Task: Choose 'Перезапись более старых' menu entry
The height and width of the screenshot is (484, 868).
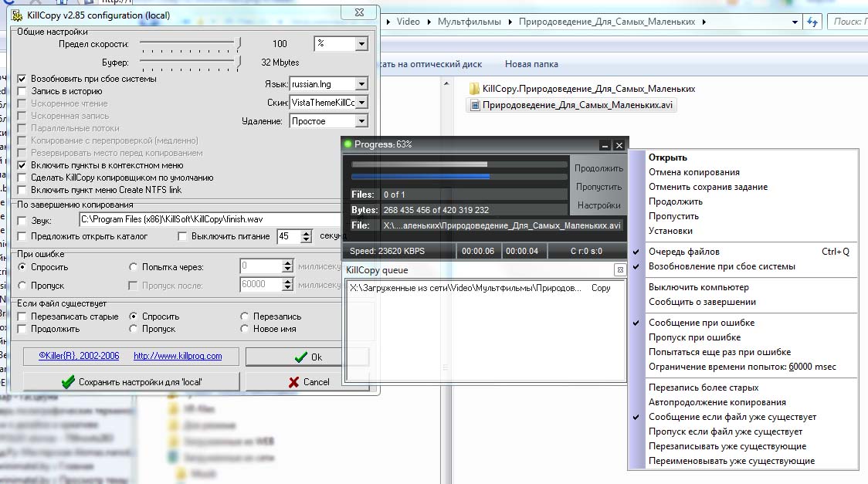Action: [704, 388]
